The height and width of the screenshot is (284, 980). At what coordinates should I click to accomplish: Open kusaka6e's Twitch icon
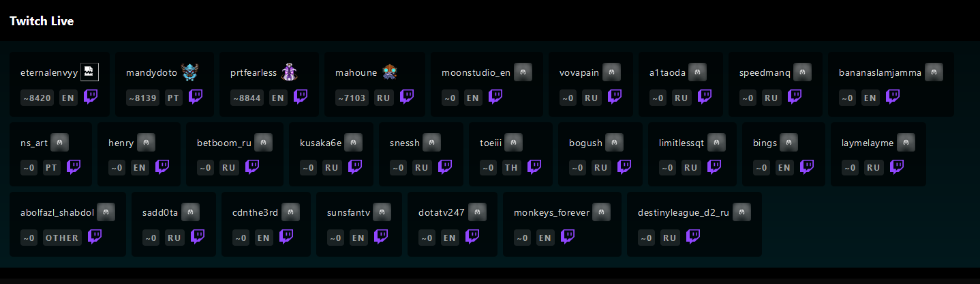(355, 167)
